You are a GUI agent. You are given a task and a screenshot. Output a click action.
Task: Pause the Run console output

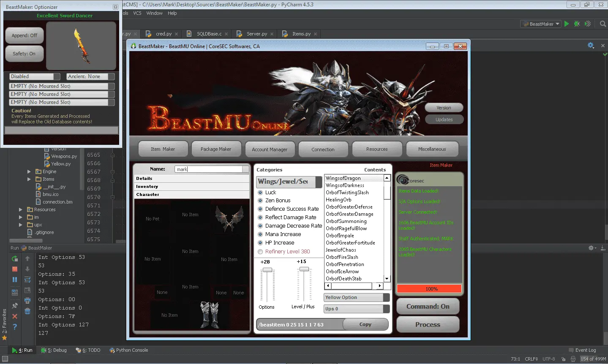click(x=15, y=280)
